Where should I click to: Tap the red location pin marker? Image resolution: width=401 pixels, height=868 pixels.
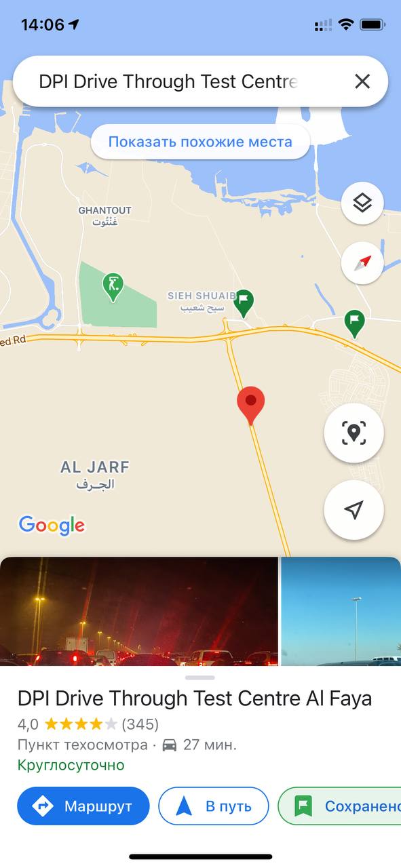tap(250, 406)
